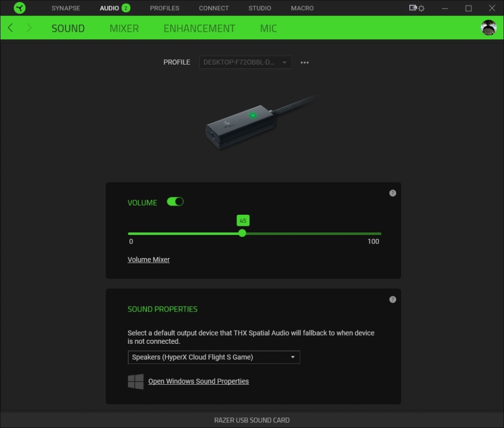Image resolution: width=504 pixels, height=428 pixels.
Task: Click the Windows logo icon
Action: (x=136, y=382)
